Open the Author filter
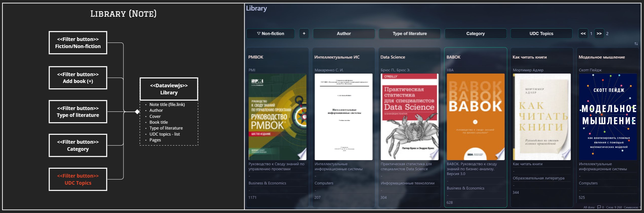 344,33
